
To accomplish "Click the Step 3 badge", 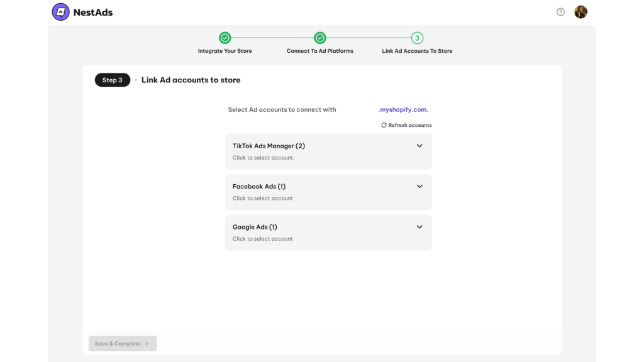I will (113, 80).
